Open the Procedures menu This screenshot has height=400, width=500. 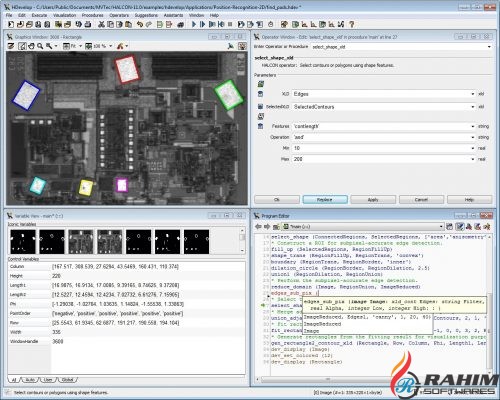[93, 15]
